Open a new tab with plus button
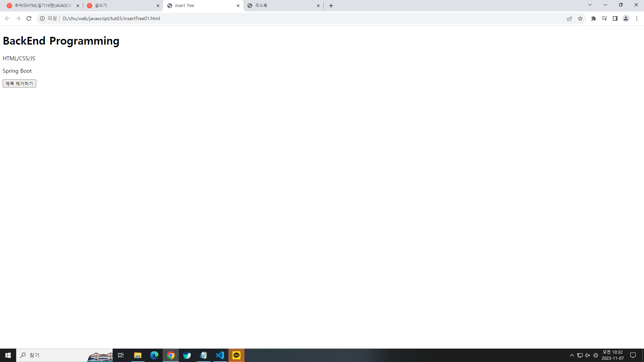The height and width of the screenshot is (362, 644). [331, 6]
